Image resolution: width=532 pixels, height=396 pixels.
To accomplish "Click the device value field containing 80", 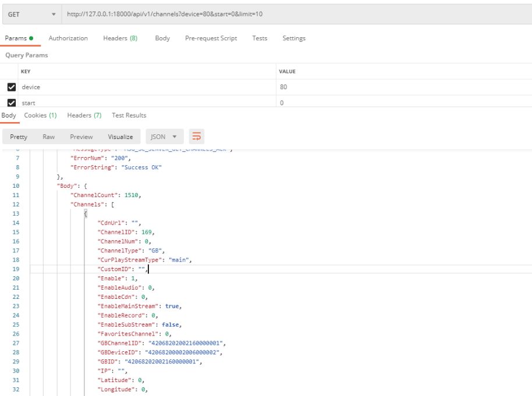I will click(x=402, y=87).
